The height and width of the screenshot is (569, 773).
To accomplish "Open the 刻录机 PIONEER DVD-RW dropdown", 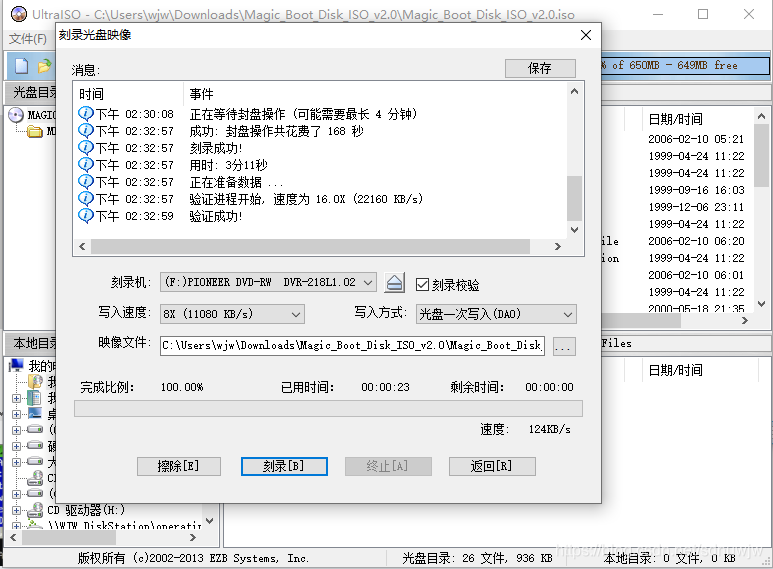I will pyautogui.click(x=269, y=283).
